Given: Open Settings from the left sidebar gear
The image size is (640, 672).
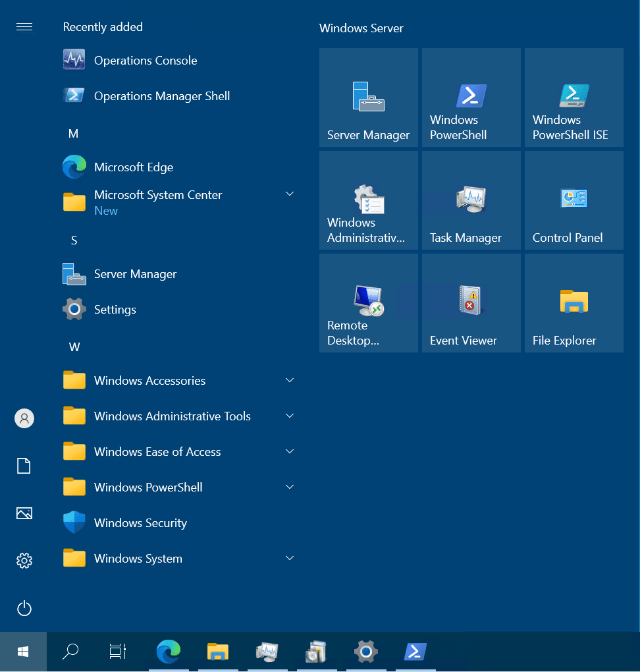Looking at the screenshot, I should coord(24,561).
